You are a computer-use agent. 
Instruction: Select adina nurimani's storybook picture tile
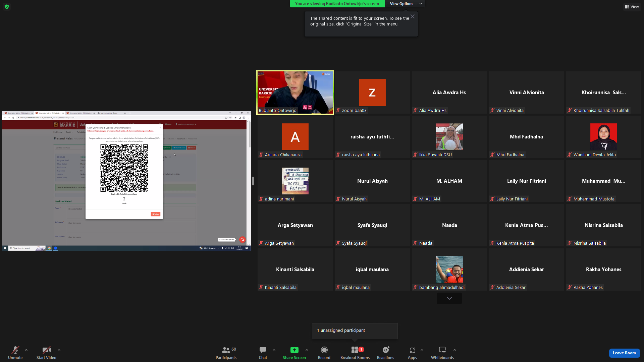pyautogui.click(x=295, y=181)
